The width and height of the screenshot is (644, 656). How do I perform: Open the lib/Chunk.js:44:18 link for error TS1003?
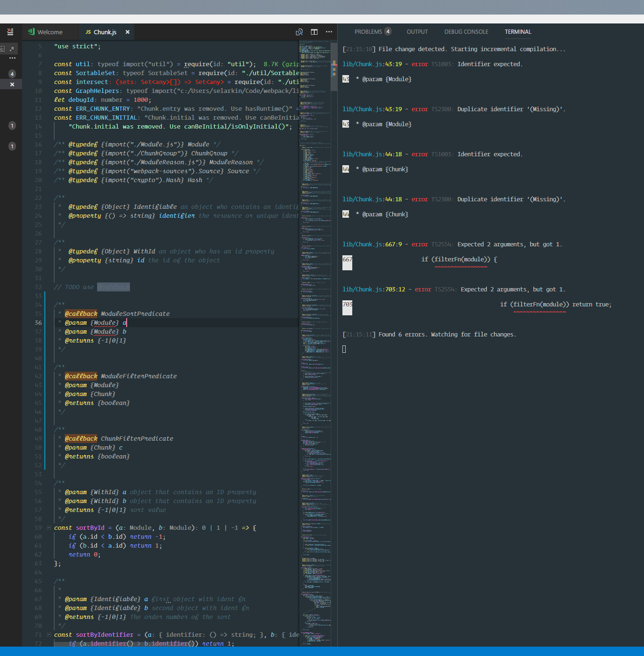coord(372,154)
